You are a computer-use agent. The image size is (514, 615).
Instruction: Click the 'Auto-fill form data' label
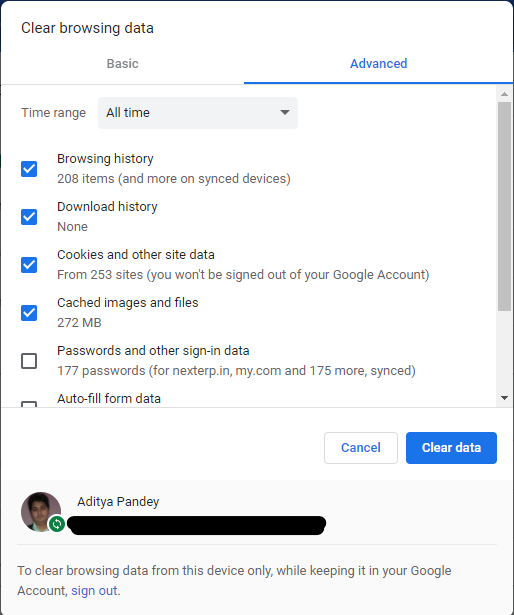[x=109, y=398]
